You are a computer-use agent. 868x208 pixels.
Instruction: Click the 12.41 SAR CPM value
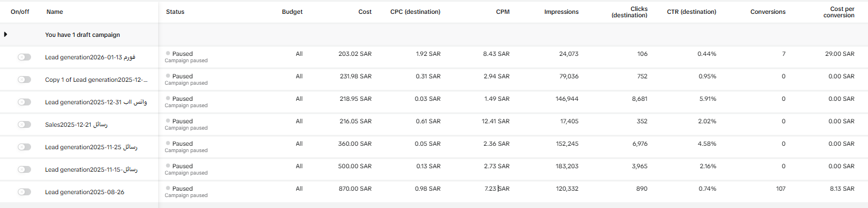pos(496,121)
